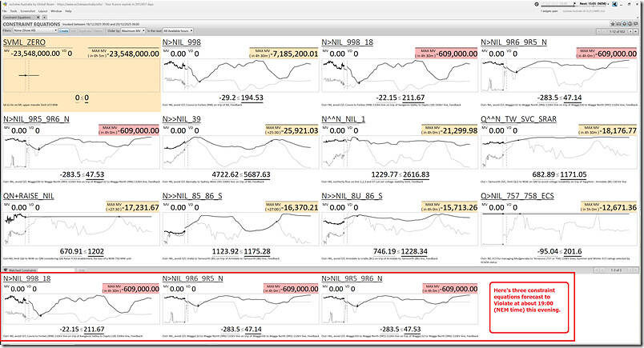This screenshot has height=348, width=644.
Task: Open the Next 15:05 (NEM) time dropdown
Action: click(594, 4)
